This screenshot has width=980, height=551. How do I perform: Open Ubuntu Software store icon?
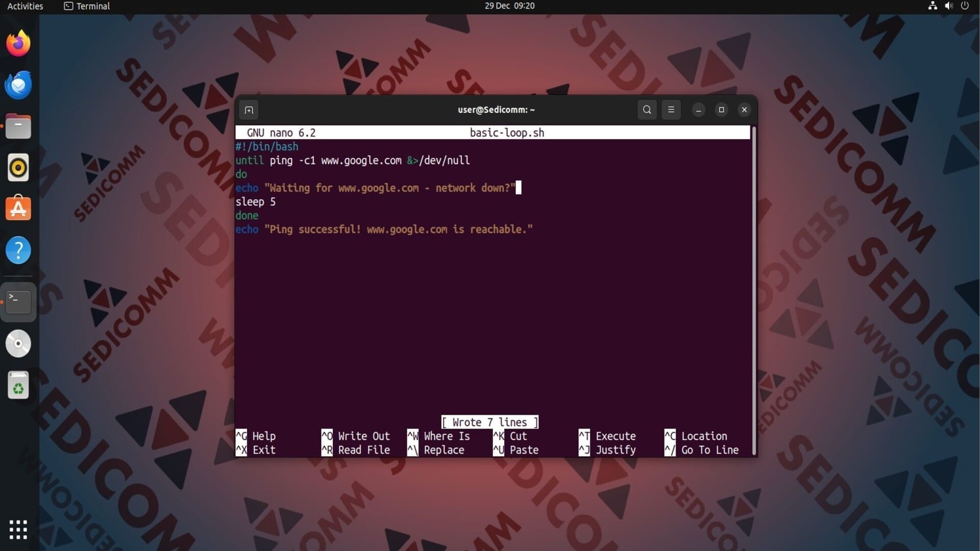tap(18, 209)
